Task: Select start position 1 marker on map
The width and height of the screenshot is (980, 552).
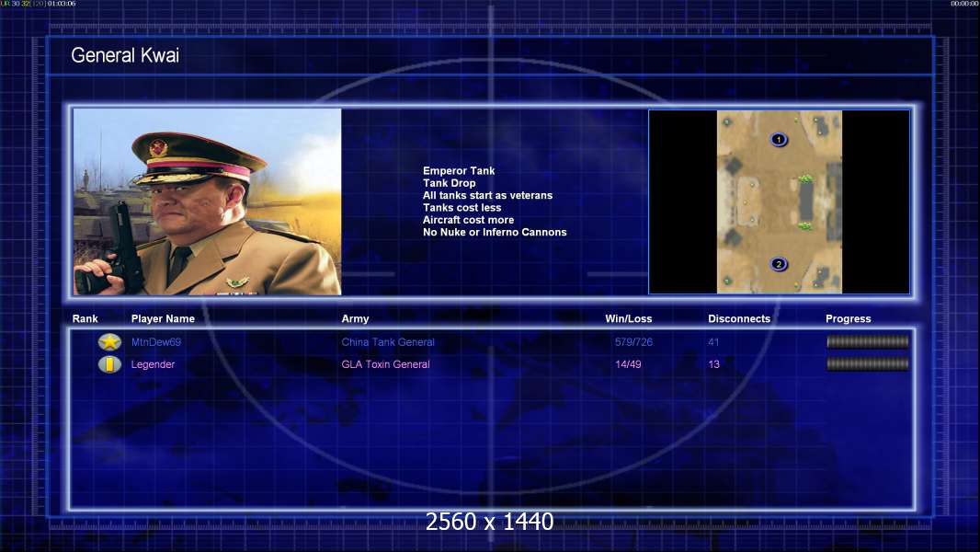Action: coord(778,140)
